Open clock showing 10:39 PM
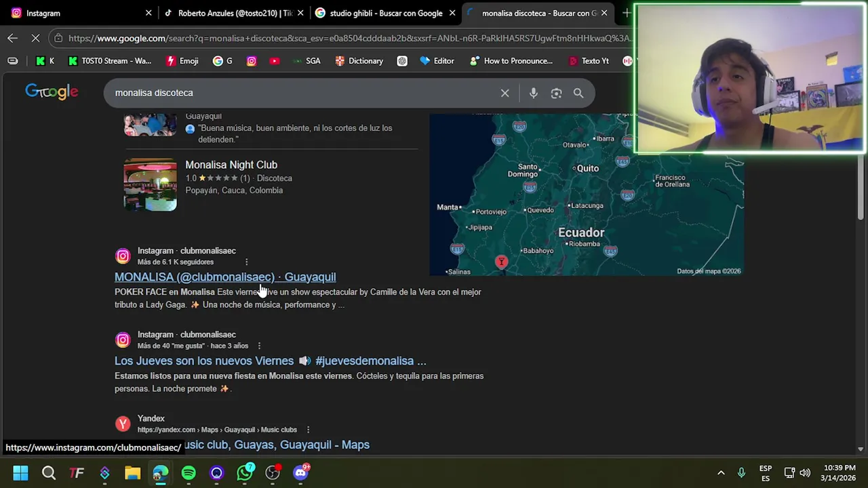The image size is (868, 488). pyautogui.click(x=838, y=472)
